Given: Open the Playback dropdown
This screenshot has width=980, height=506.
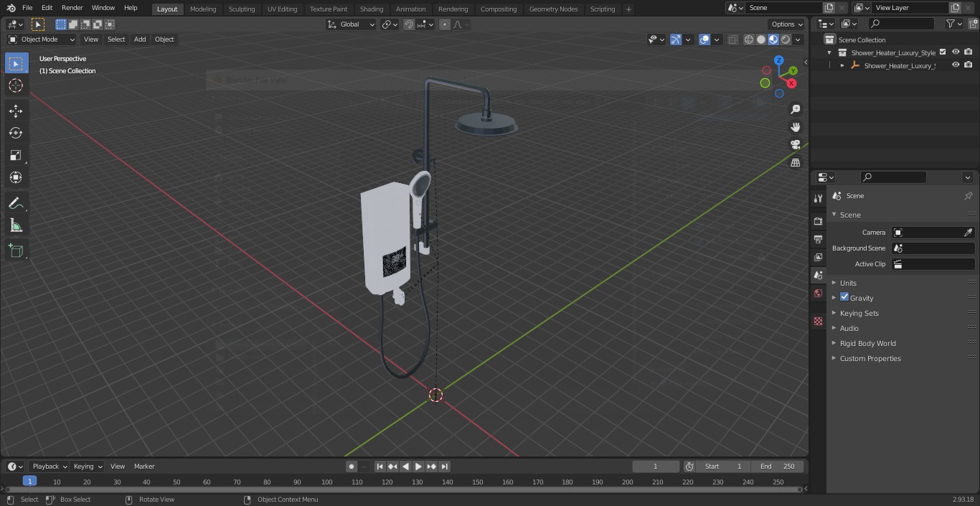Looking at the screenshot, I should coord(49,467).
